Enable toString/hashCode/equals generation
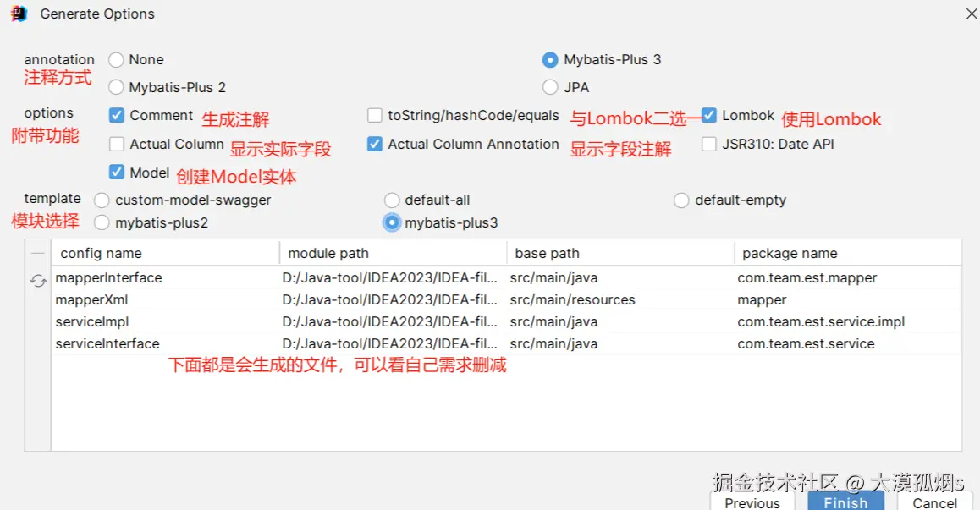Screen dimensions: 980x510 point(375,116)
